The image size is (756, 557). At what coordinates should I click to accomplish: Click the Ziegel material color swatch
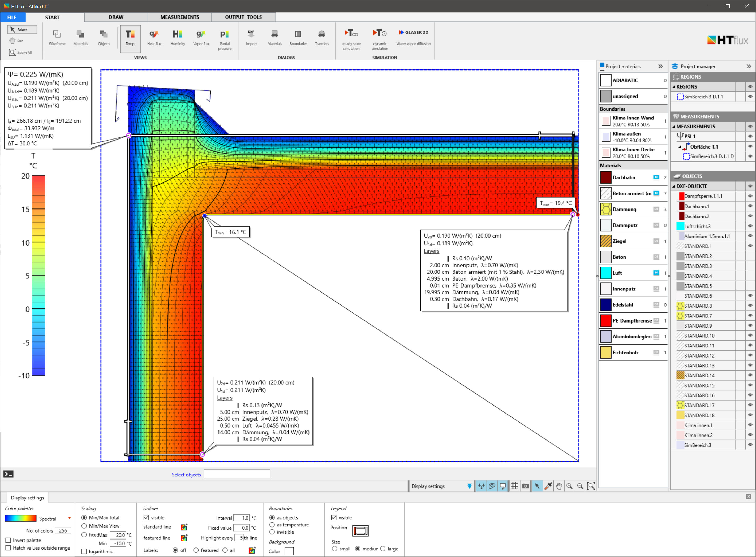pos(606,241)
